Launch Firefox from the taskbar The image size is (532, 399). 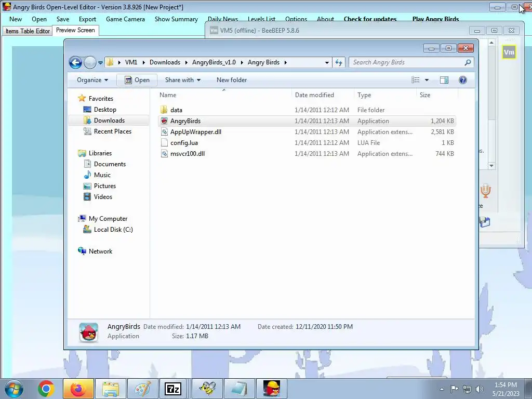[78, 389]
